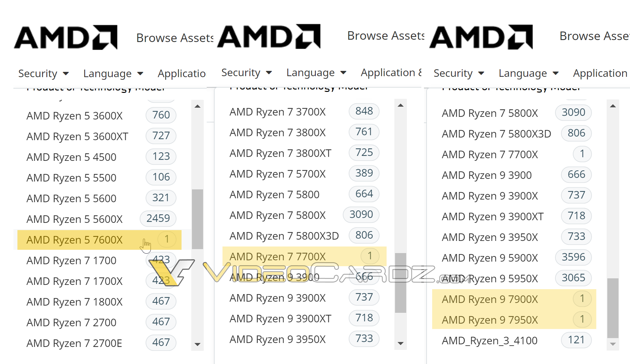Click the down arrow on the left panel scrollbar
The height and width of the screenshot is (364, 630).
point(197,345)
